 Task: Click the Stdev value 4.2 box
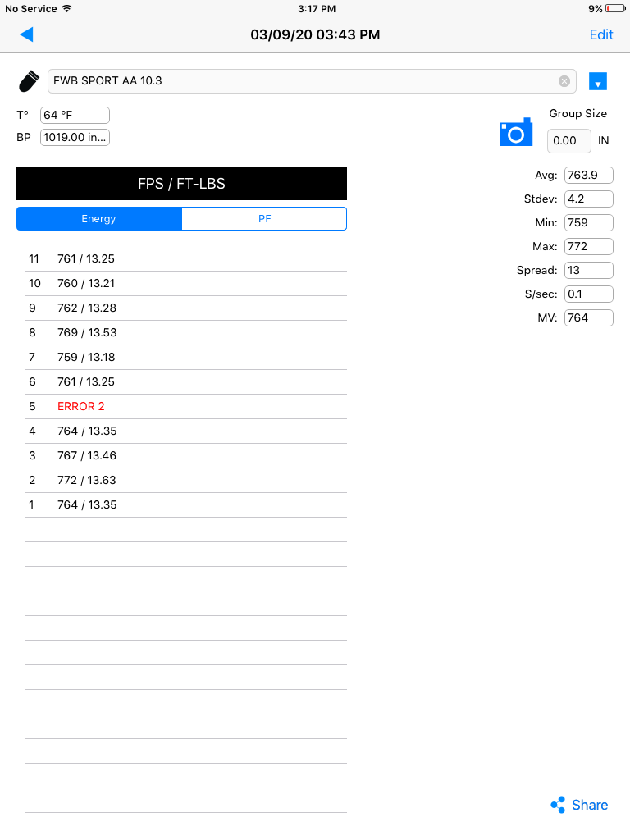tap(589, 199)
